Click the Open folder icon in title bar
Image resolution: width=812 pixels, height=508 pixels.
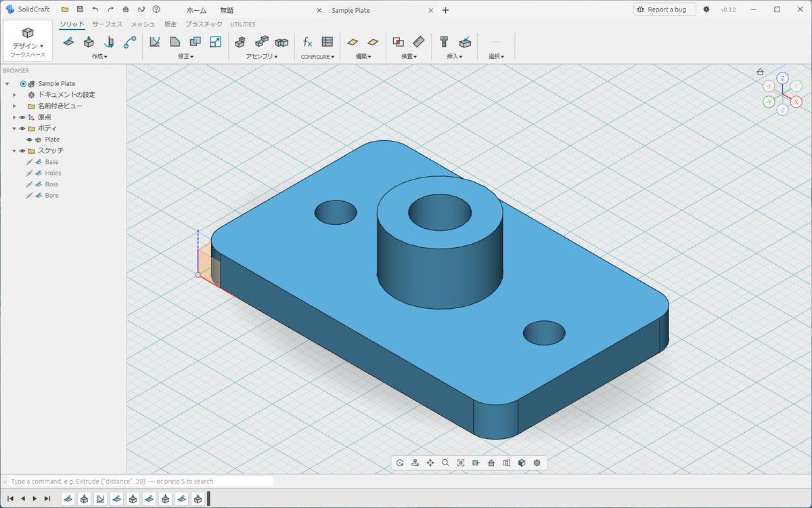pos(64,9)
